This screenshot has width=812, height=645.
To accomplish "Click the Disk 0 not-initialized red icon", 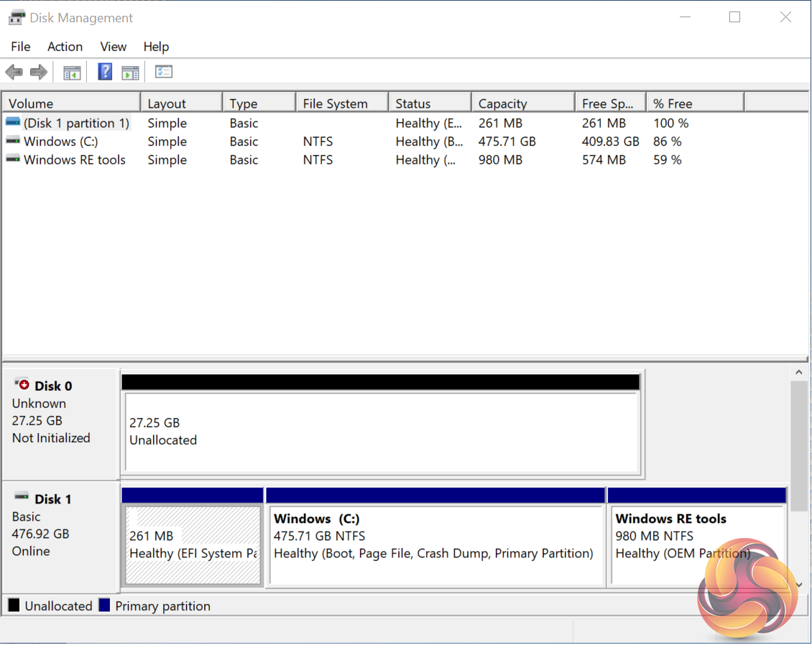I will (x=22, y=384).
